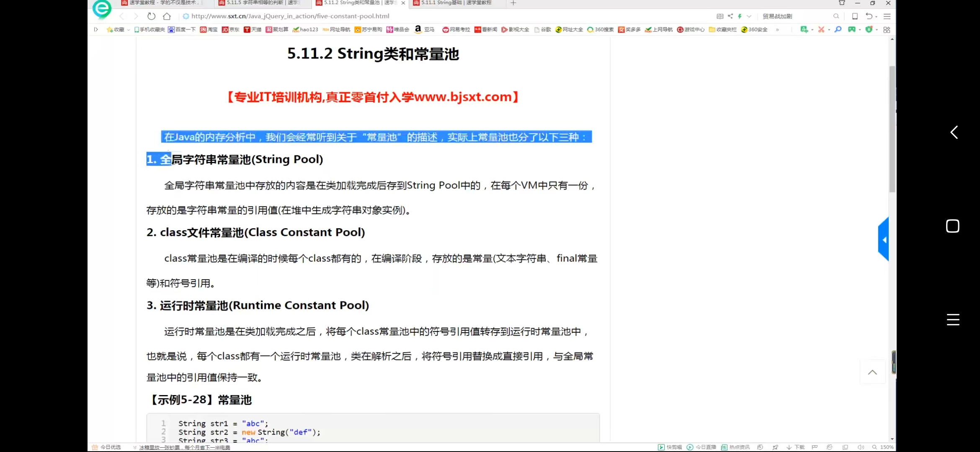
Task: Open reader mode book icon
Action: 720,16
